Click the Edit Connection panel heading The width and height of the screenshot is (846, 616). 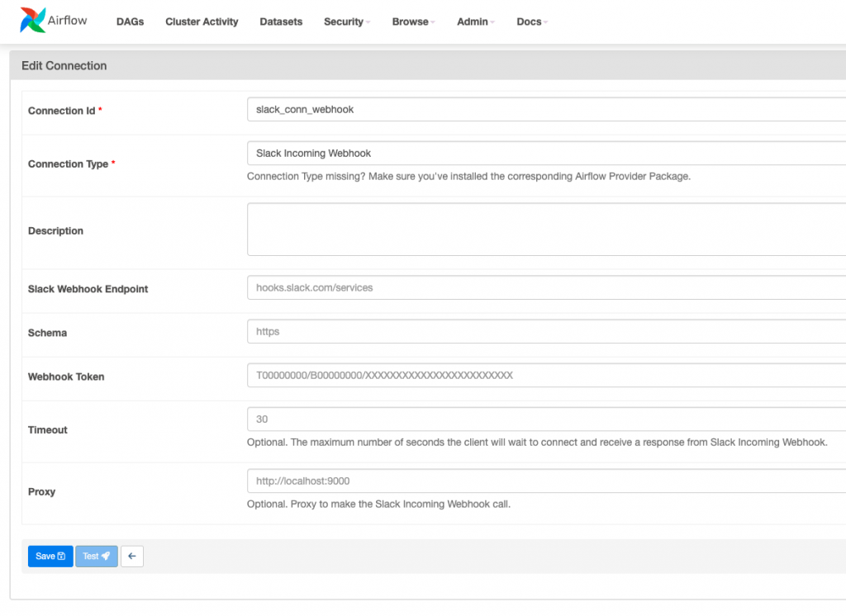pyautogui.click(x=64, y=65)
